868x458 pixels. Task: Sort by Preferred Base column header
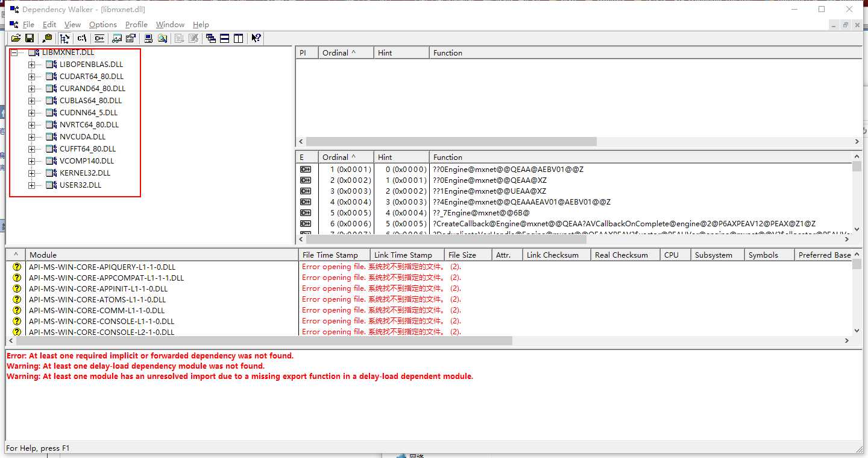point(824,255)
